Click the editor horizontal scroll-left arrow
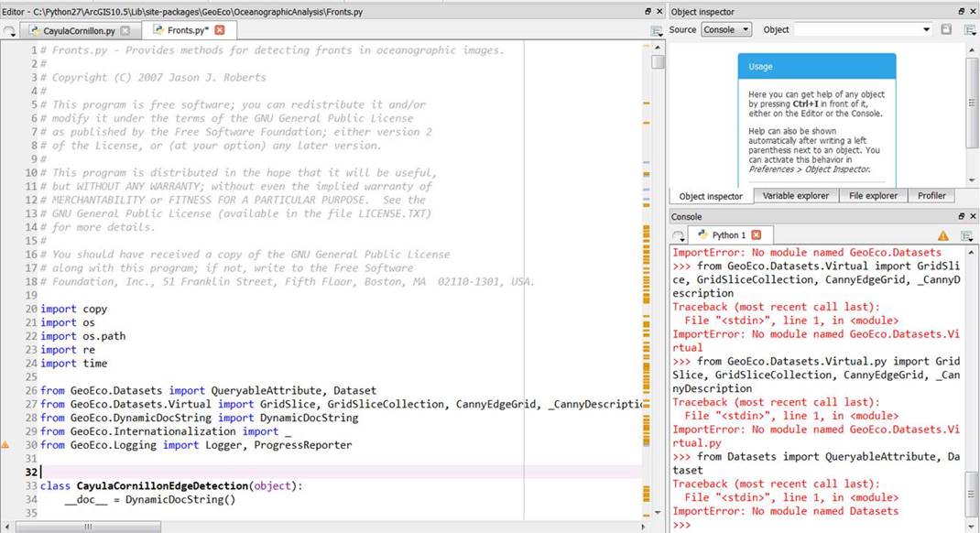Image resolution: width=980 pixels, height=533 pixels. pyautogui.click(x=6, y=527)
